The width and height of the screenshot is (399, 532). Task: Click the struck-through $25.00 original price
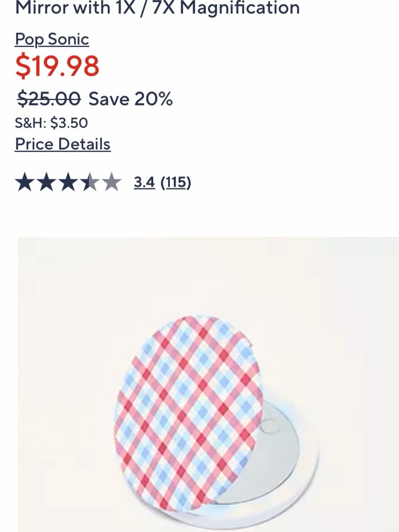click(49, 99)
